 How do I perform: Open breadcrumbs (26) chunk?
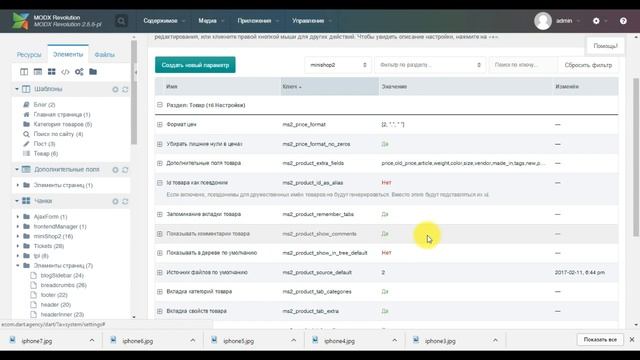tap(64, 285)
